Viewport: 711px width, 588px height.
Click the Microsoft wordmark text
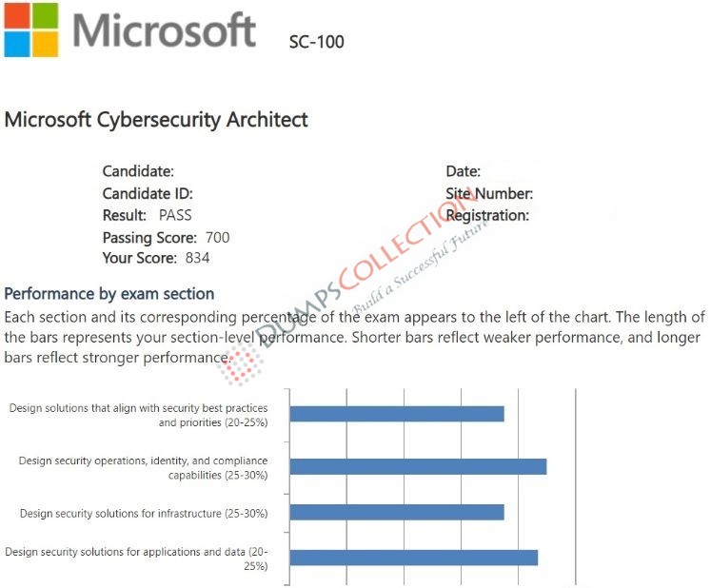tap(164, 30)
